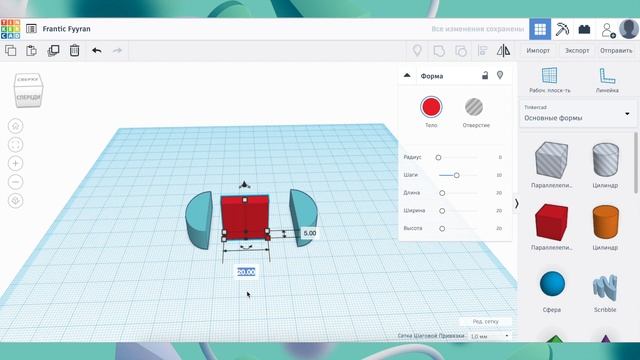This screenshot has height=360, width=640.
Task: Click the red box shape thumbnail
Action: [x=551, y=222]
